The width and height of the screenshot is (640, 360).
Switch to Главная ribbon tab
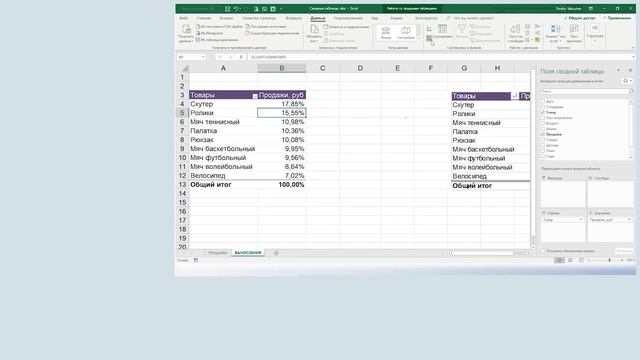204,18
